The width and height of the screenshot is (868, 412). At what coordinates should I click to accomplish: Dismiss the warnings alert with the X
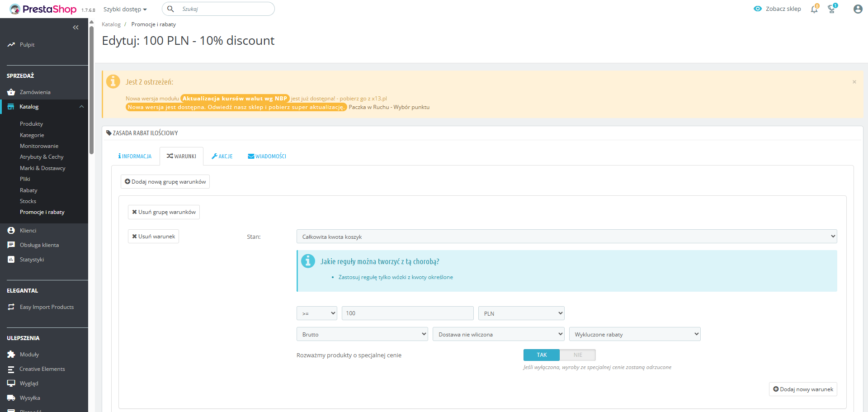pos(854,82)
